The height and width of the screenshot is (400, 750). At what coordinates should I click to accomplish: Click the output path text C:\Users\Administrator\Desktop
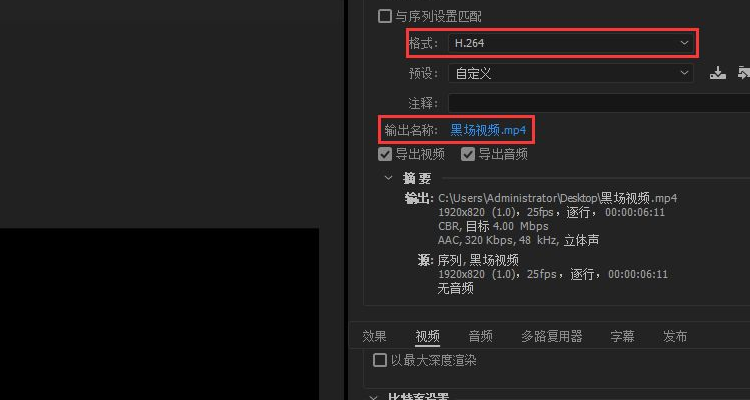point(518,198)
